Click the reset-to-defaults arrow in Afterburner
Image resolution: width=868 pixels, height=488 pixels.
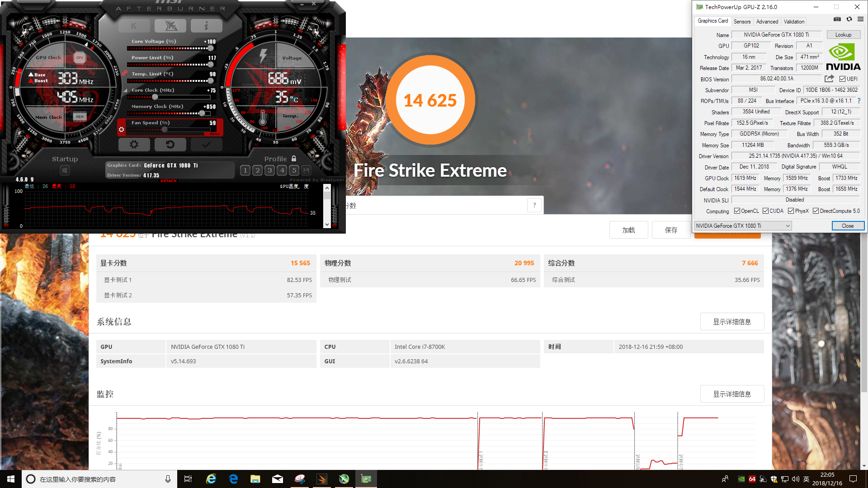pyautogui.click(x=170, y=145)
